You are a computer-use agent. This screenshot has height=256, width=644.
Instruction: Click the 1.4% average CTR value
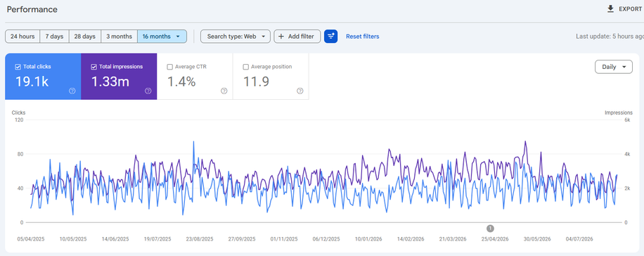(181, 82)
